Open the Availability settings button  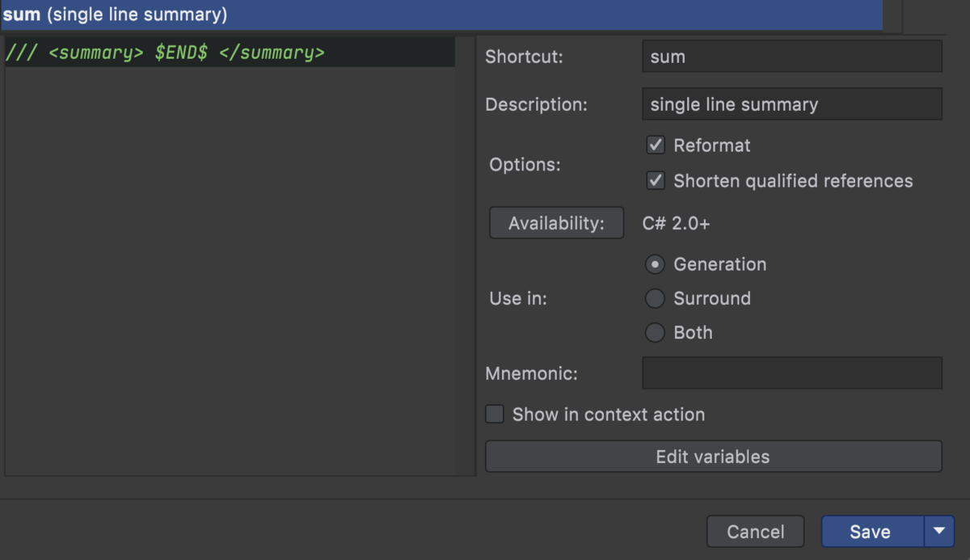click(x=556, y=223)
